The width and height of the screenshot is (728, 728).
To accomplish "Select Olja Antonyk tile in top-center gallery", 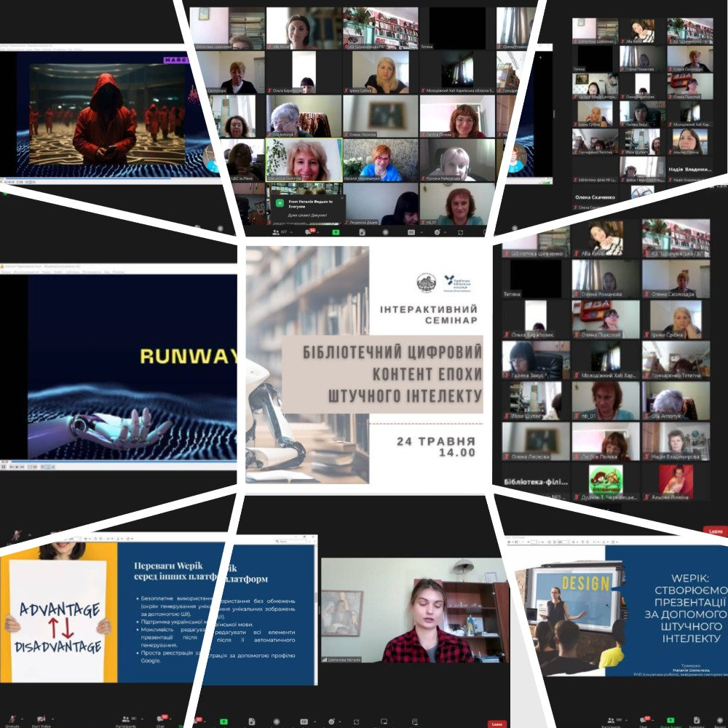I will pyautogui.click(x=304, y=116).
